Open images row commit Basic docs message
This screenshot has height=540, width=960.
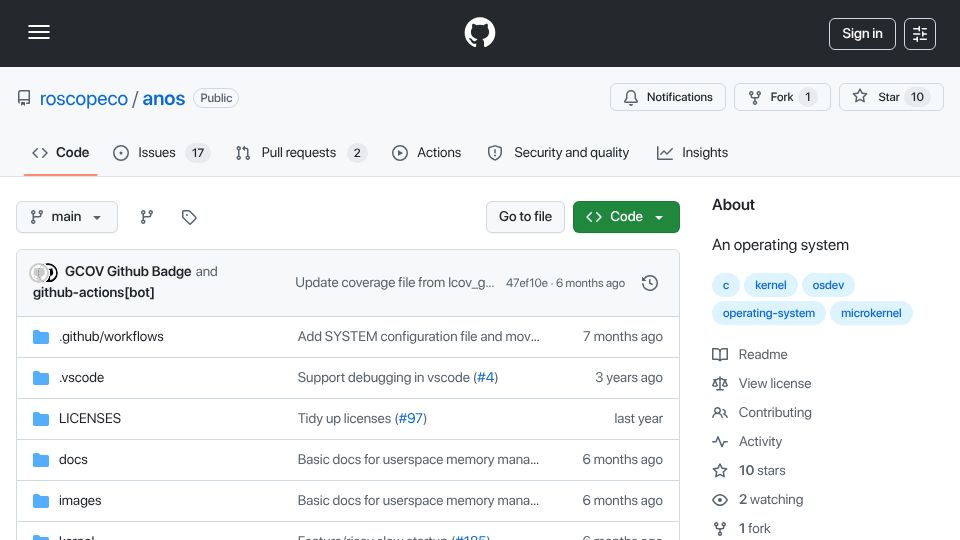coord(418,500)
